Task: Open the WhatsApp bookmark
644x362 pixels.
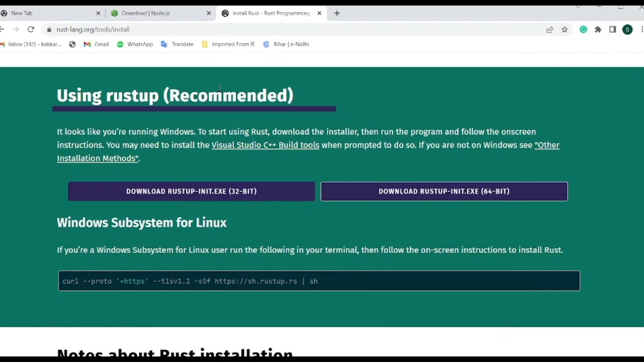Action: click(135, 44)
